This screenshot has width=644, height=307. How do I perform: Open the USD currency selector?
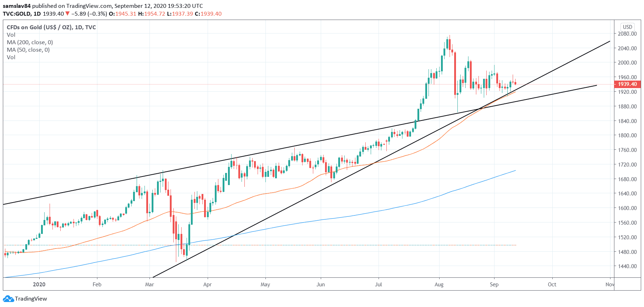point(627,27)
